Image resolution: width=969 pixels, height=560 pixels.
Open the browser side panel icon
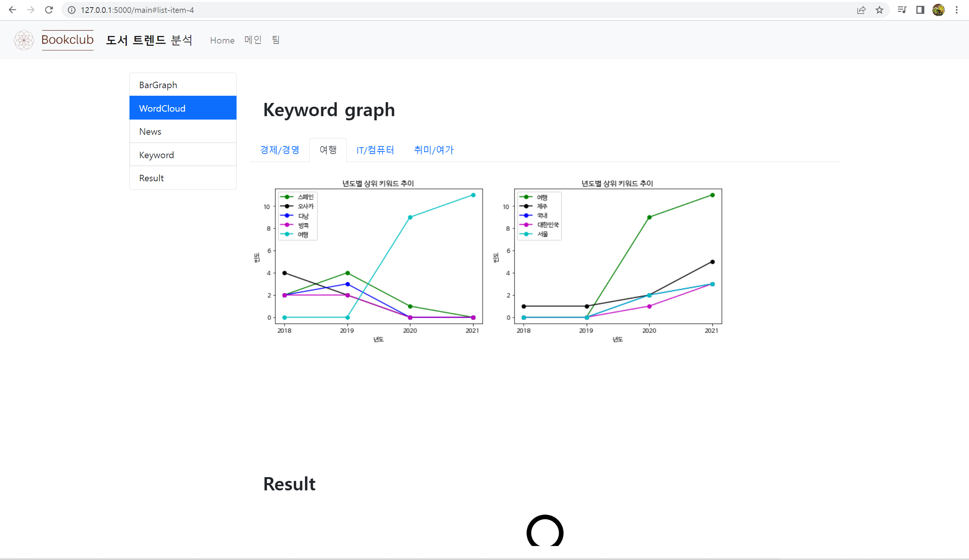(x=920, y=10)
